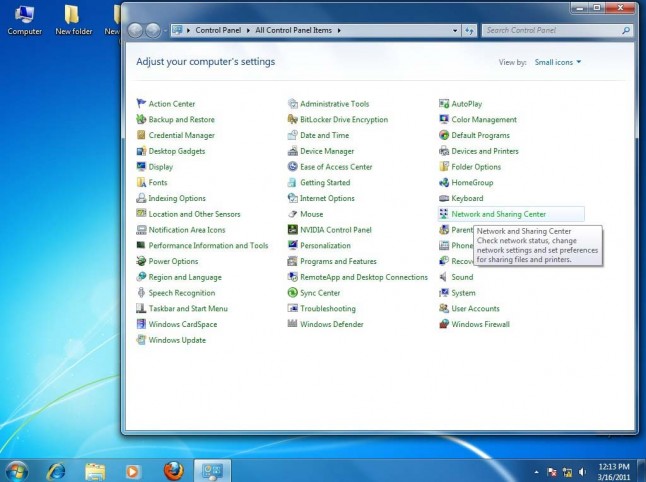The height and width of the screenshot is (482, 646).
Task: Open Network and Sharing Center link
Action: click(x=499, y=214)
